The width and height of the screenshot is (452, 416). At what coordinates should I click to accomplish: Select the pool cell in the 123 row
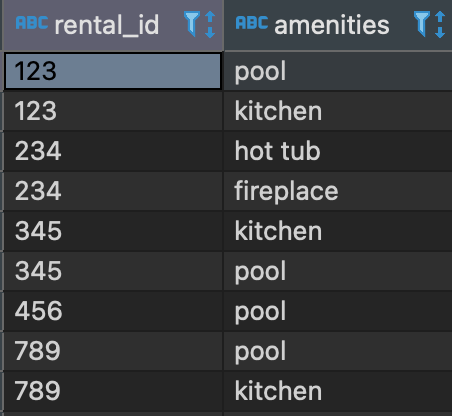338,71
